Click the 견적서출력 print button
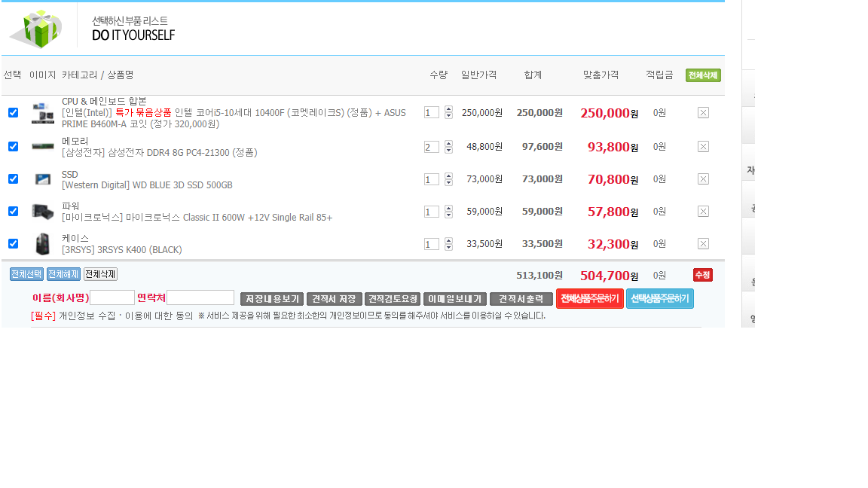The width and height of the screenshot is (868, 488). [x=521, y=299]
